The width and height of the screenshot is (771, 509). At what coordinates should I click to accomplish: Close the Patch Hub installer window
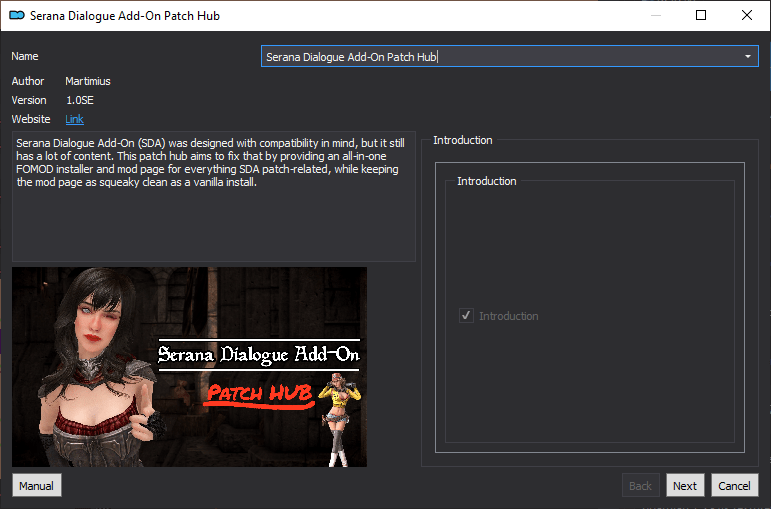pos(746,15)
